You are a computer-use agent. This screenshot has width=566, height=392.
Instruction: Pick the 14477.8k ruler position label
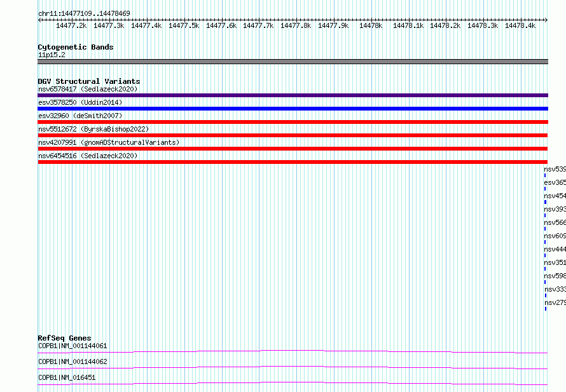[296, 25]
